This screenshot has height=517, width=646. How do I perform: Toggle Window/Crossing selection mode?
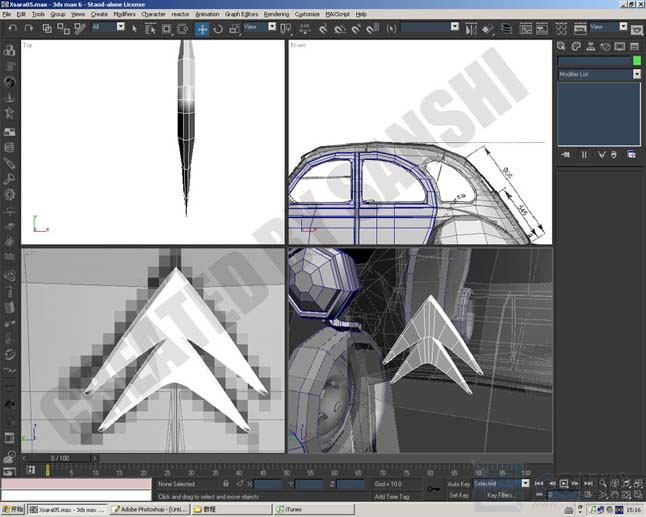click(183, 28)
